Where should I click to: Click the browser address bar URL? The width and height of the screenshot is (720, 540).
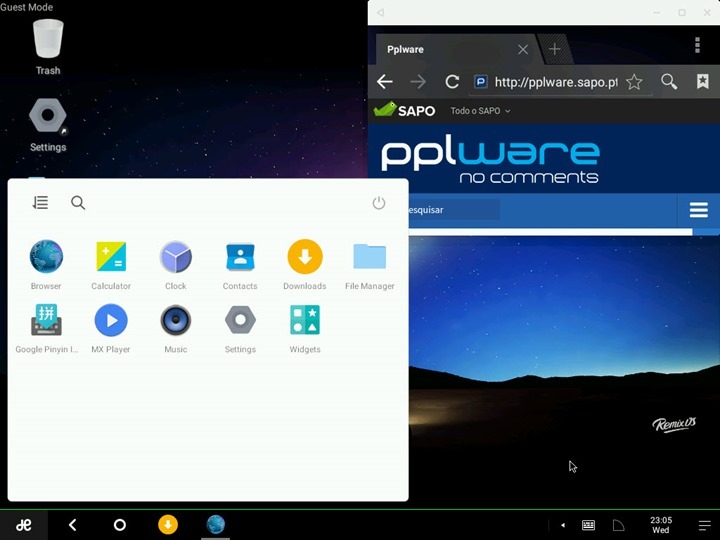tap(556, 82)
